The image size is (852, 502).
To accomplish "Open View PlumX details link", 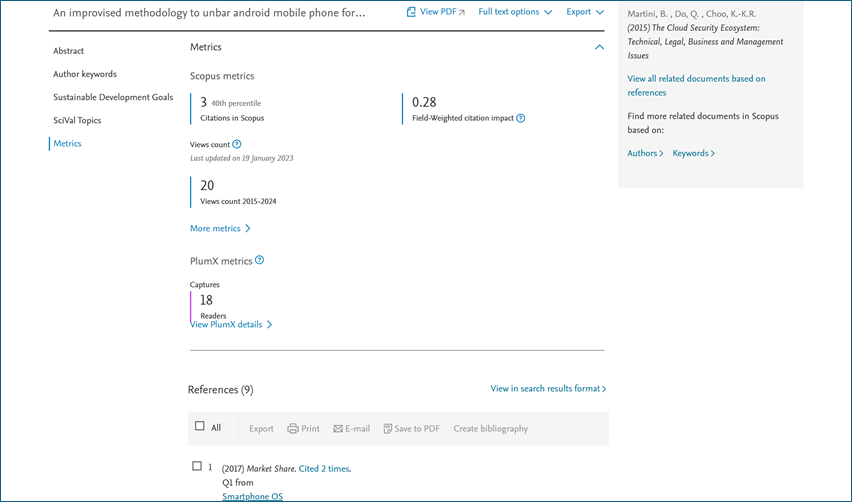I will coord(230,325).
